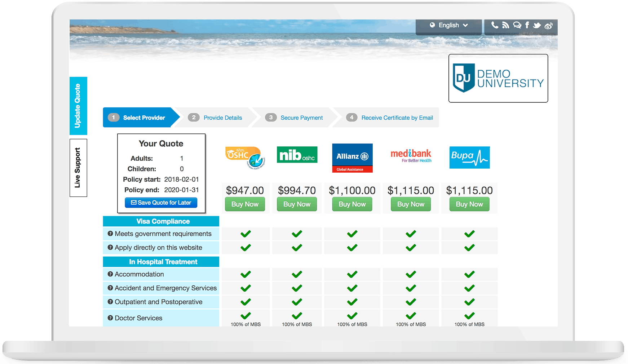Screen dimensions: 628x364
Task: Buy Now the medibank plan
Action: (x=411, y=204)
